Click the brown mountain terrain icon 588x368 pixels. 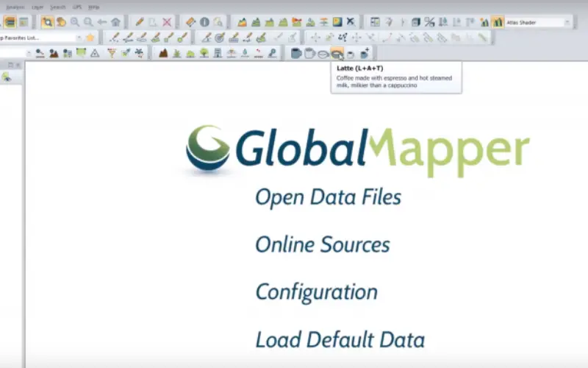163,53
